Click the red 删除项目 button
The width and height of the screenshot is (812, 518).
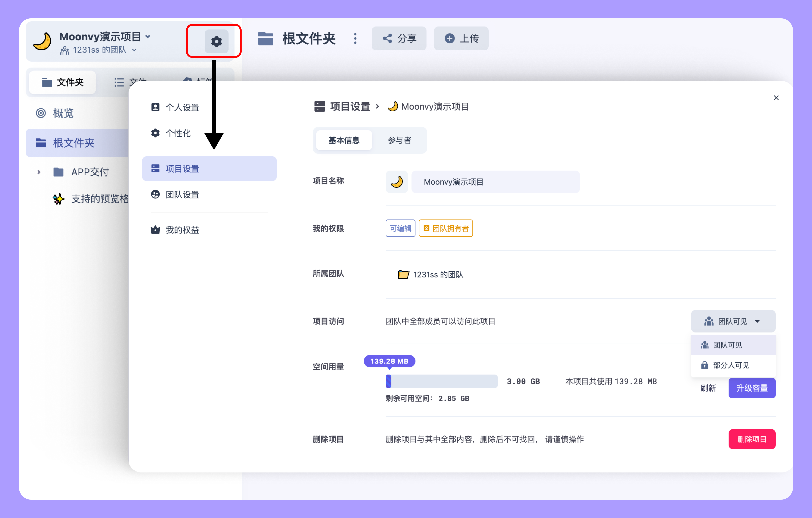752,439
